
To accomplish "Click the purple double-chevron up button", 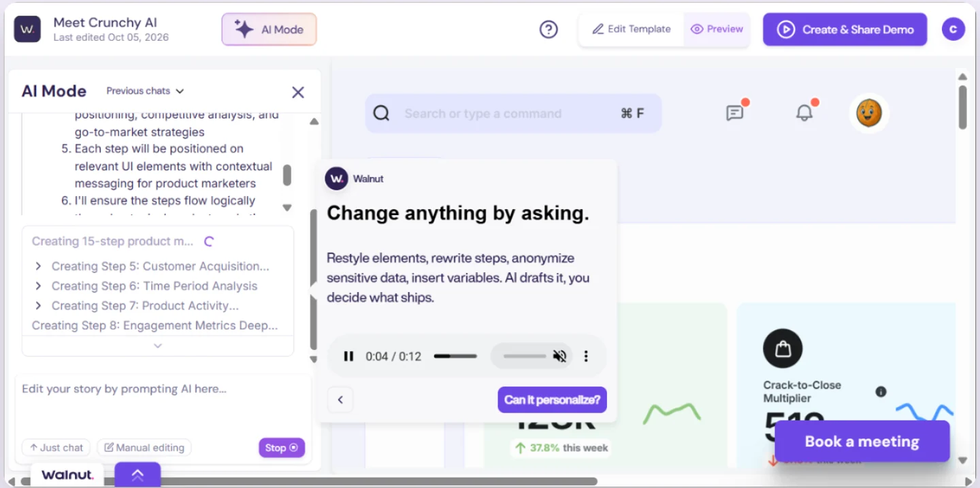I will [137, 475].
